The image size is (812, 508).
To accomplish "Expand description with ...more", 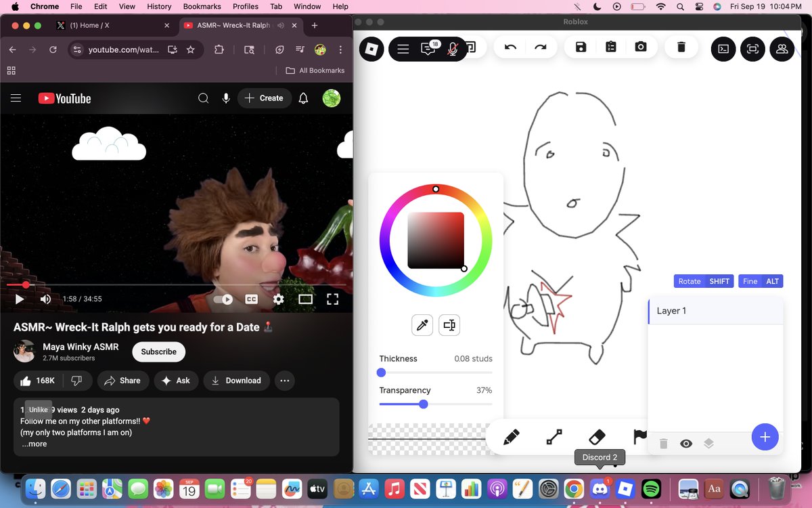I will point(34,444).
